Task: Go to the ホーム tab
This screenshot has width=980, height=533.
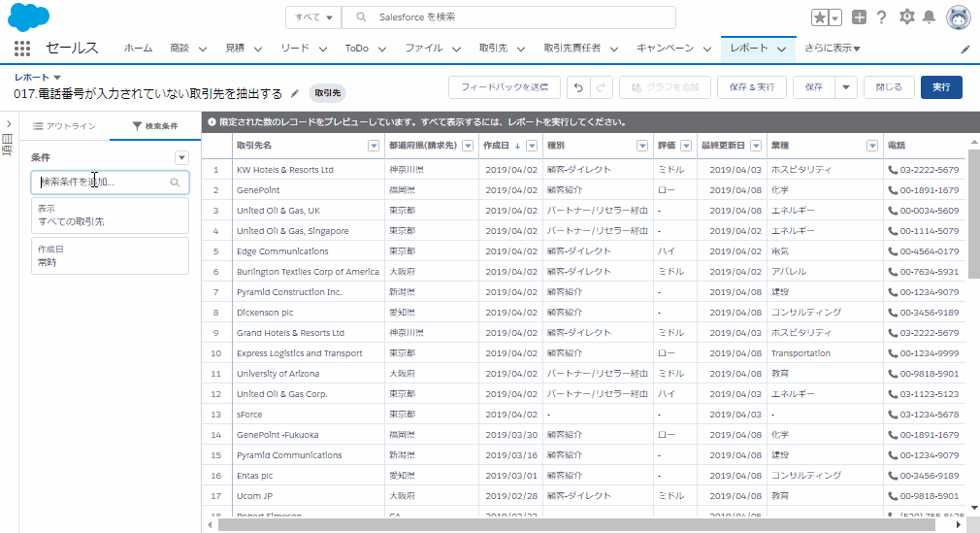Action: pos(138,49)
